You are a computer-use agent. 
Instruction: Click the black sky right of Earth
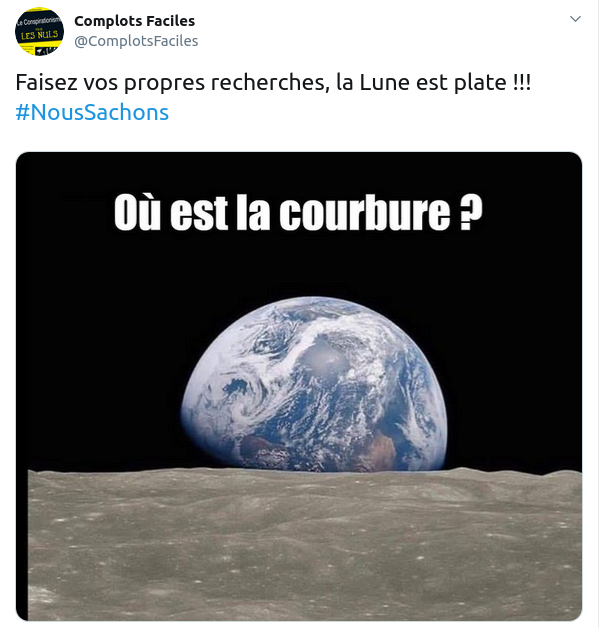(515, 360)
